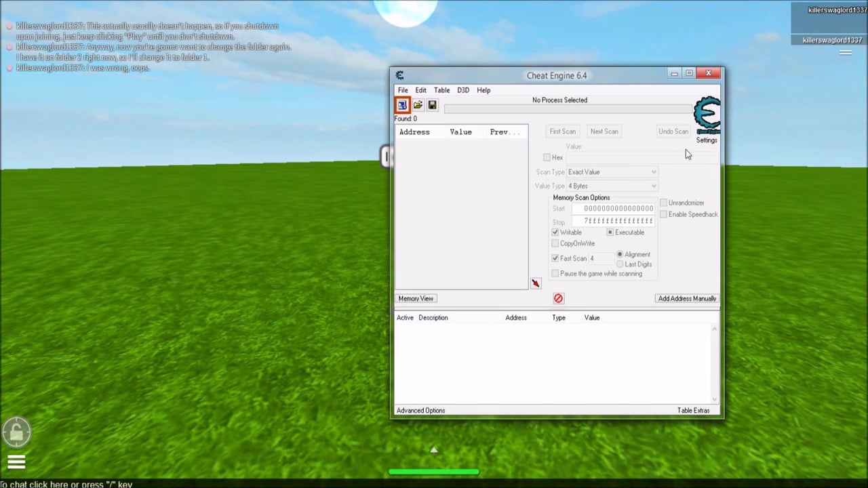Open the D3D menu
The image size is (868, 488).
pos(463,90)
